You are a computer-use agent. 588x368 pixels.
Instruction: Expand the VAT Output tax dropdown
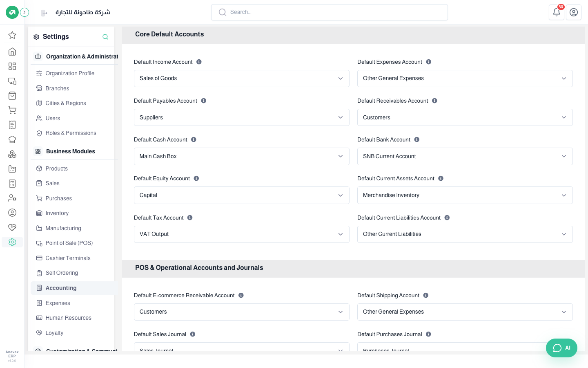[x=242, y=234]
